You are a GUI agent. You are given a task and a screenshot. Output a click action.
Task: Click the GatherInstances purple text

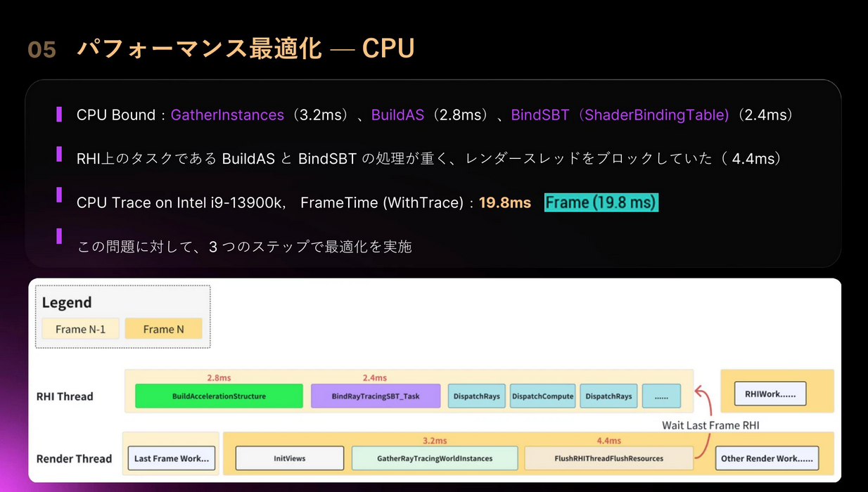click(x=227, y=115)
